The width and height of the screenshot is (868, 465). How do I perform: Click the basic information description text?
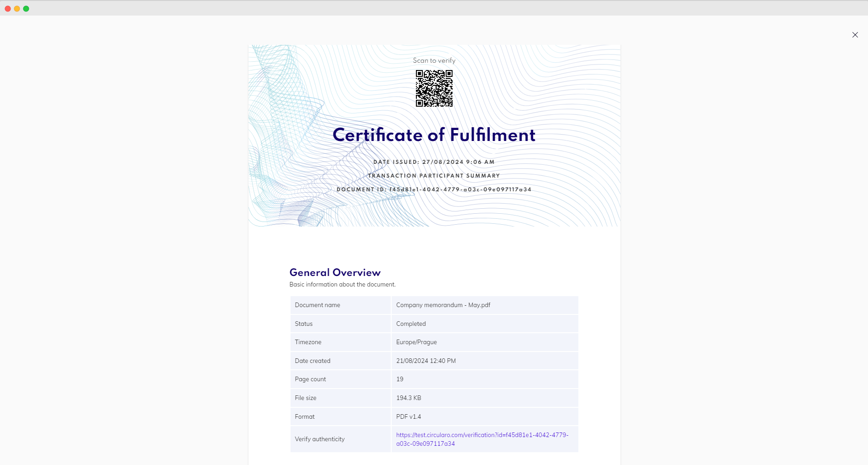click(342, 284)
